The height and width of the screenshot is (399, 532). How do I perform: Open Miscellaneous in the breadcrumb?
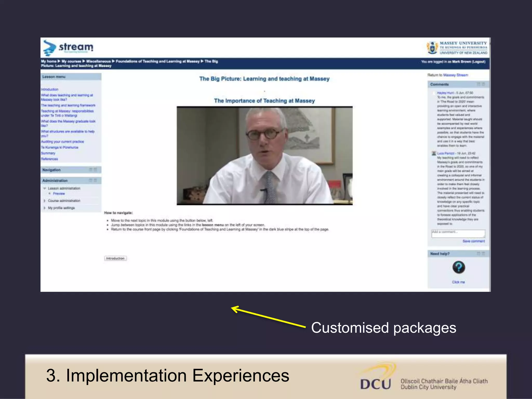coord(98,61)
